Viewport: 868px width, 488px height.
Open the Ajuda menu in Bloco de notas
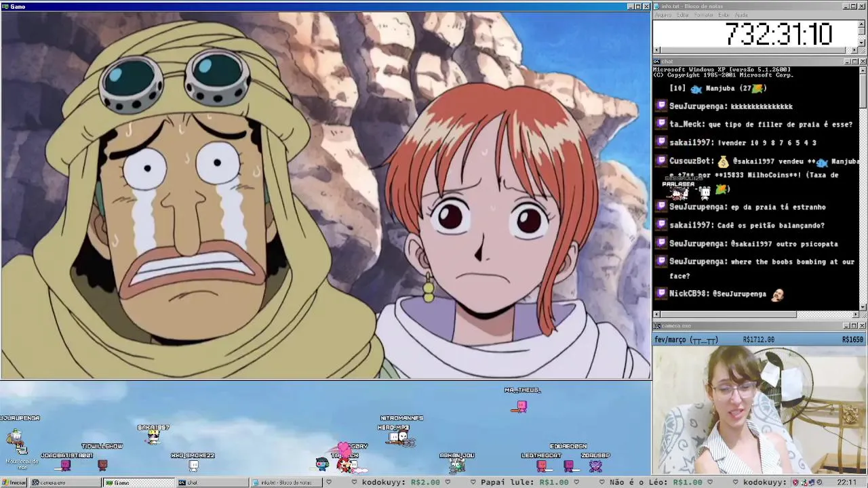tap(741, 15)
